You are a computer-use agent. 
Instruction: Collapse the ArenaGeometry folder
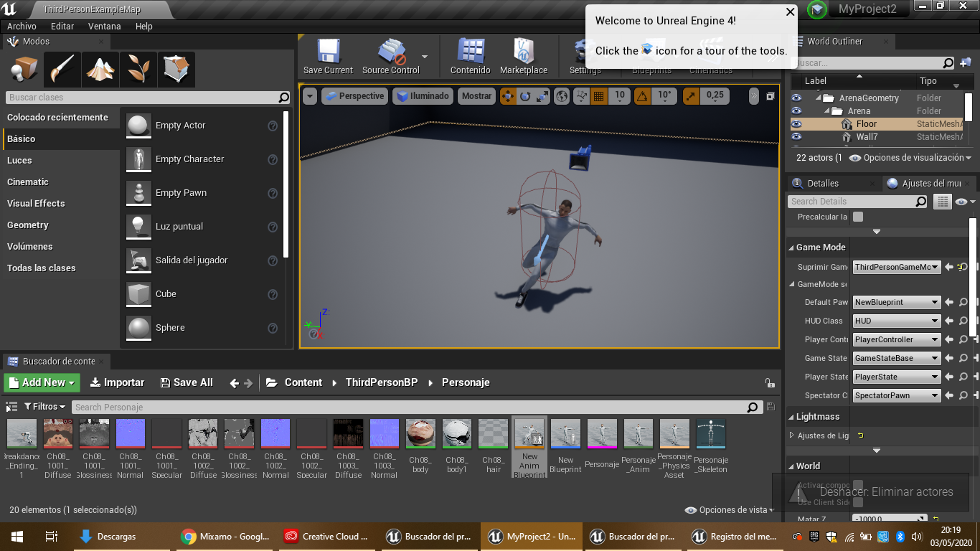point(820,98)
